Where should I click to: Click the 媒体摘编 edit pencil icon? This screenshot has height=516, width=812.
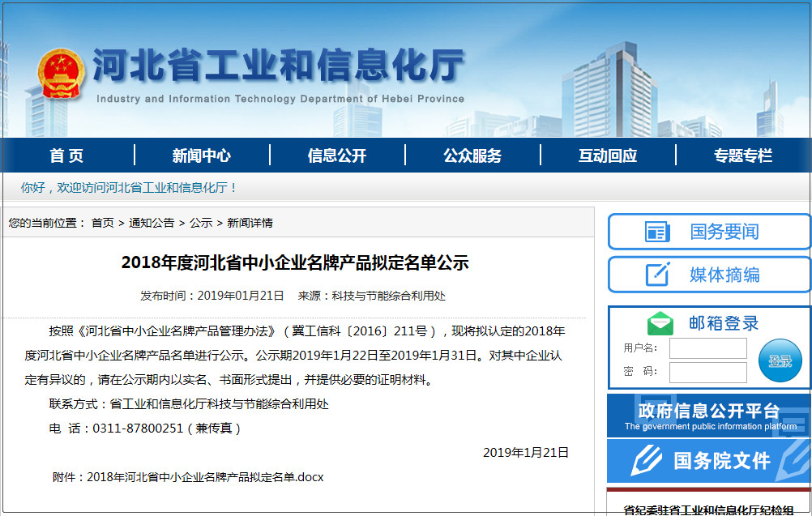point(657,274)
